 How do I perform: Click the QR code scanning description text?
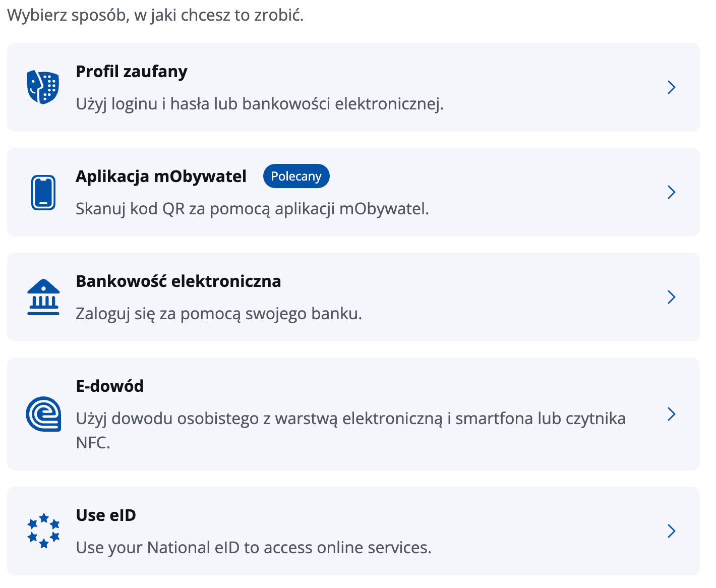[x=253, y=208]
